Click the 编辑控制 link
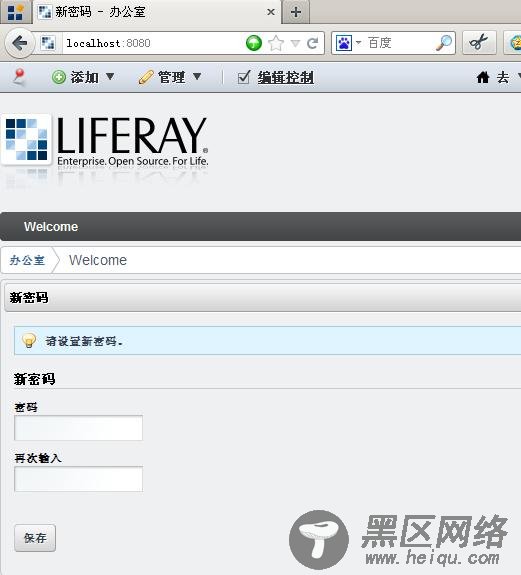The width and height of the screenshot is (521, 575). pyautogui.click(x=286, y=77)
